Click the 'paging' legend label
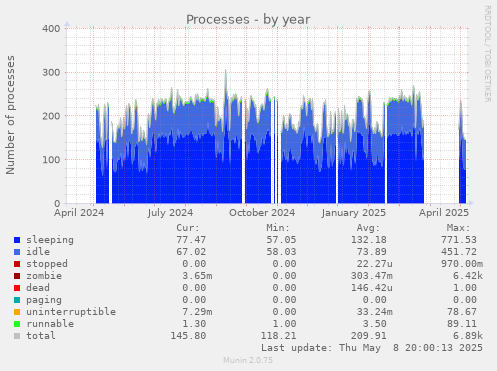Image resolution: width=497 pixels, height=371 pixels. pyautogui.click(x=44, y=300)
